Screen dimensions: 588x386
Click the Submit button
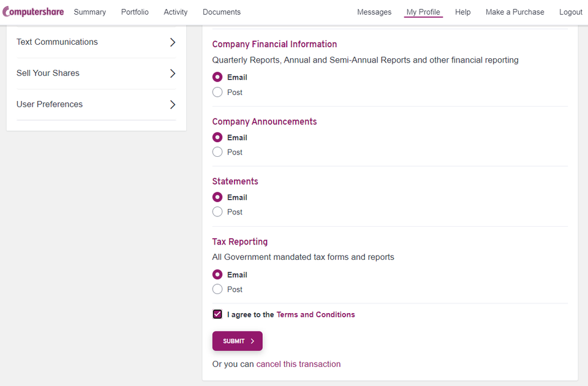238,341
